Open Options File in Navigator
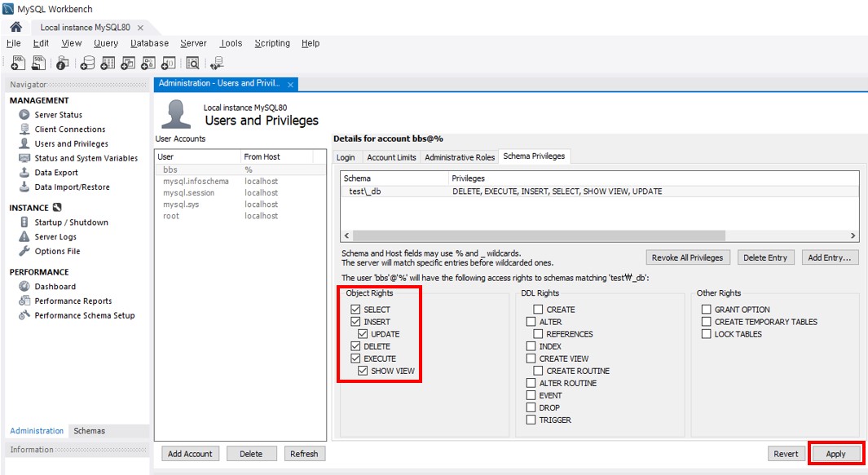The image size is (868, 475). [57, 251]
